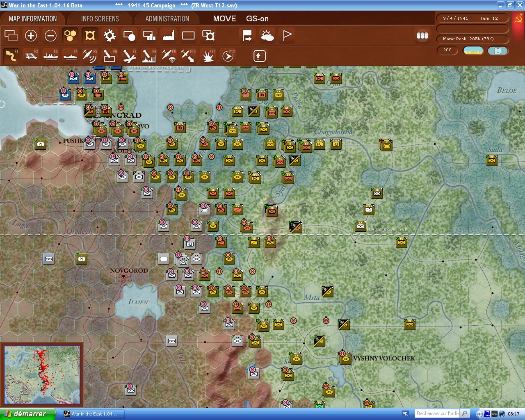525x420 pixels.
Task: Click the 200 value box
Action: (447, 50)
